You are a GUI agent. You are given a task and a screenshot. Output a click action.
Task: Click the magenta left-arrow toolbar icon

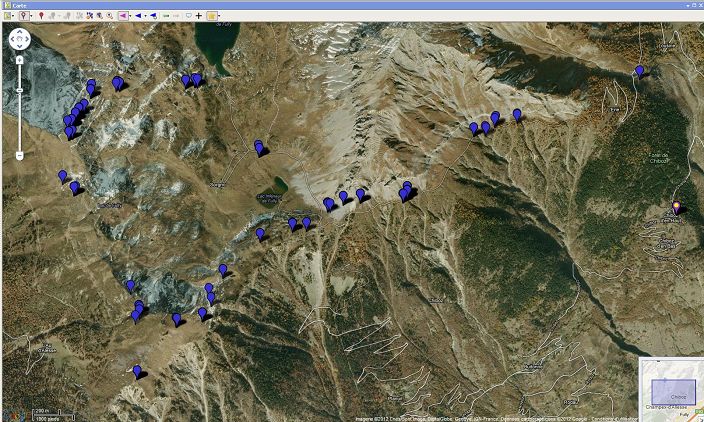(x=123, y=16)
